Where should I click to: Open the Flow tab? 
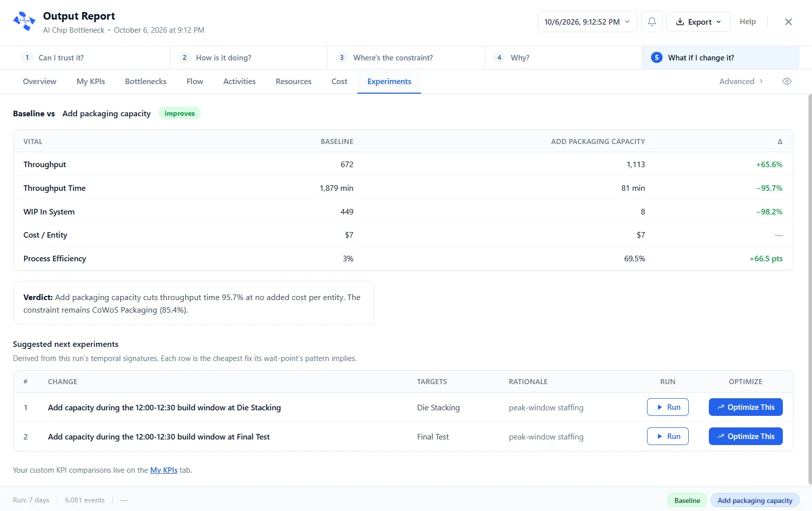click(x=195, y=82)
